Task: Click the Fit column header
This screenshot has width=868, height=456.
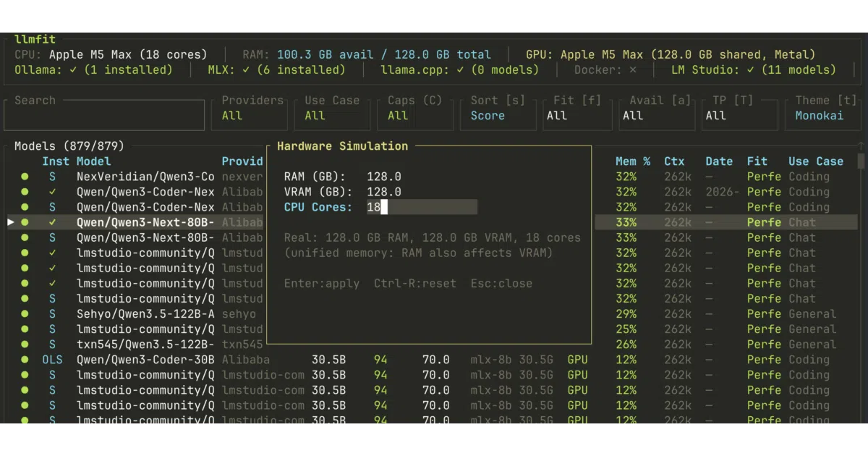Action: click(757, 161)
